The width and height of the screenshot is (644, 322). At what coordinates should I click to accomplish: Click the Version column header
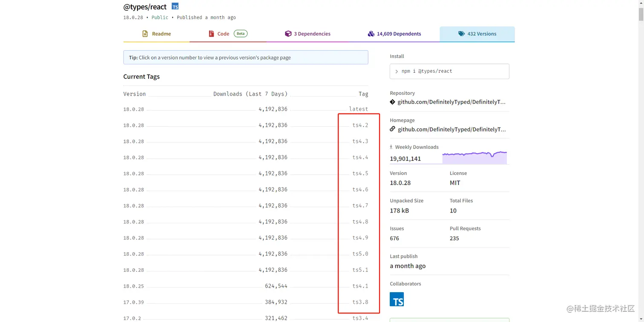pos(135,94)
